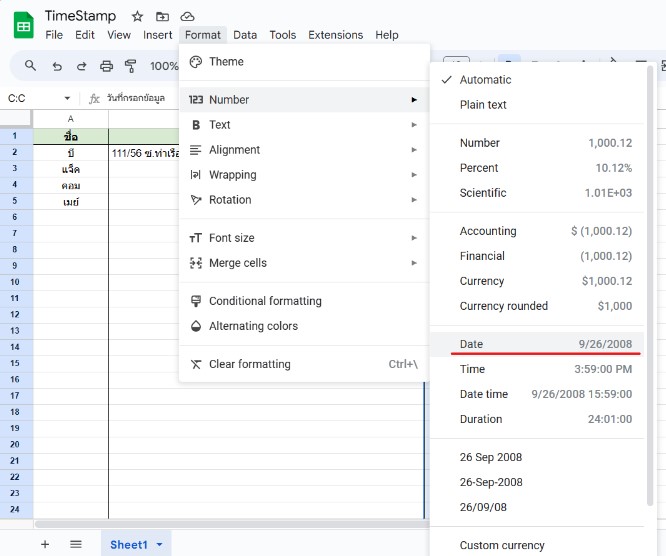Apply the Percent format

[537, 168]
